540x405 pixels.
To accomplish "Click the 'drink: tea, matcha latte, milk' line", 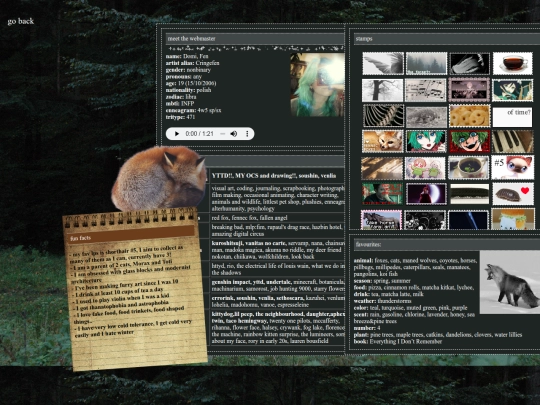I will (x=389, y=294).
